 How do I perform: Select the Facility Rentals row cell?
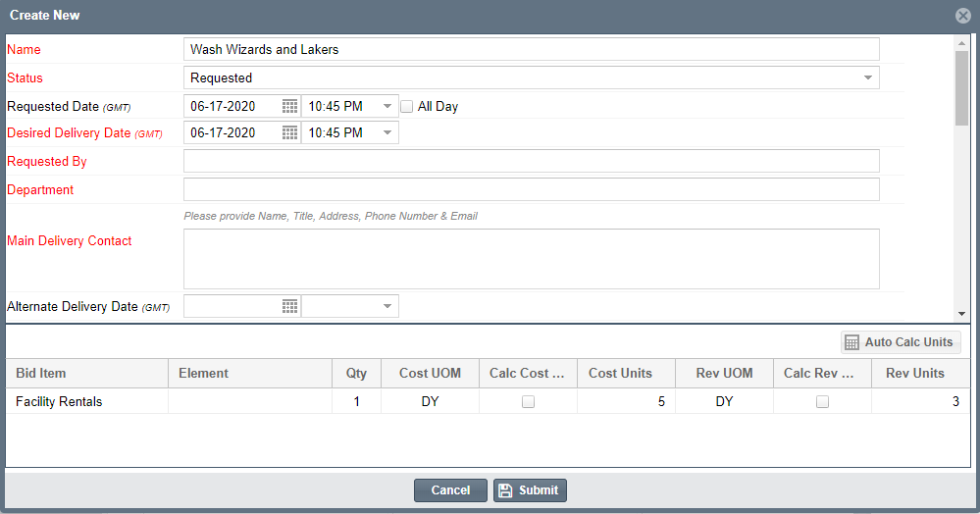click(x=87, y=401)
